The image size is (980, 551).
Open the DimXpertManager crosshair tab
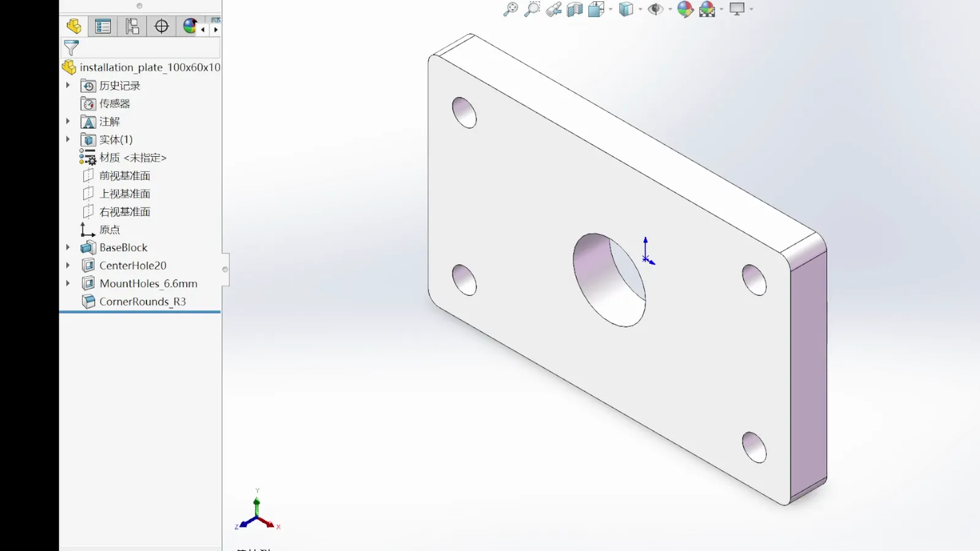coord(162,26)
